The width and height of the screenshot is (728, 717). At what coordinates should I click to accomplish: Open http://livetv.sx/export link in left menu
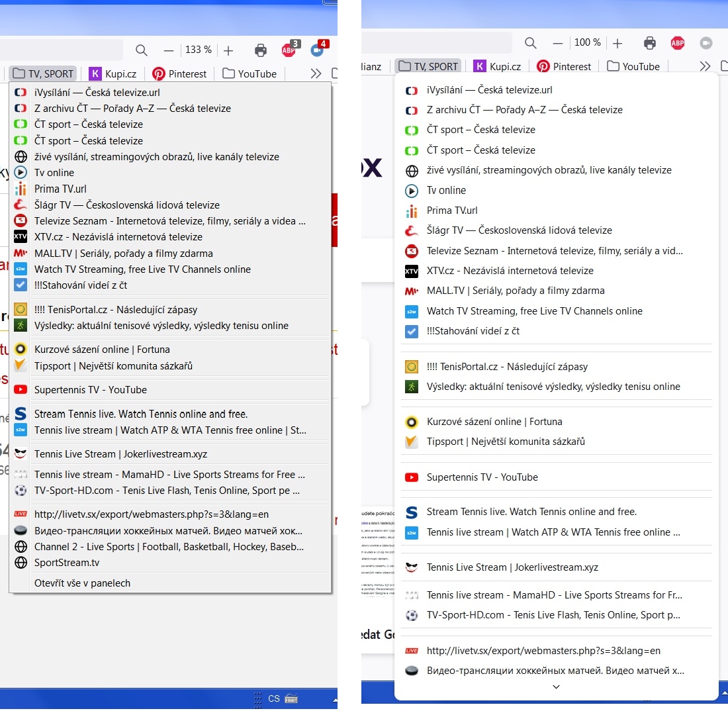point(170,514)
